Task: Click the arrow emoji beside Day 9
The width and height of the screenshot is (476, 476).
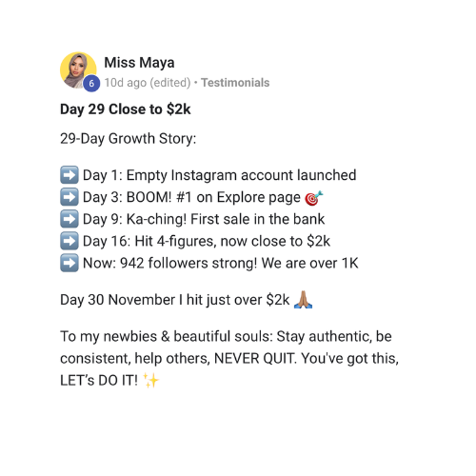Action: (69, 219)
